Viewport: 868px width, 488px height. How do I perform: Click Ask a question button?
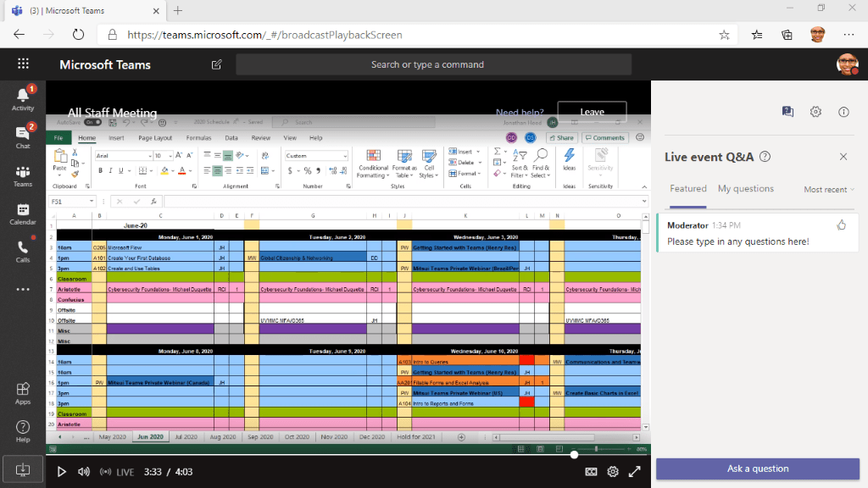pos(758,469)
